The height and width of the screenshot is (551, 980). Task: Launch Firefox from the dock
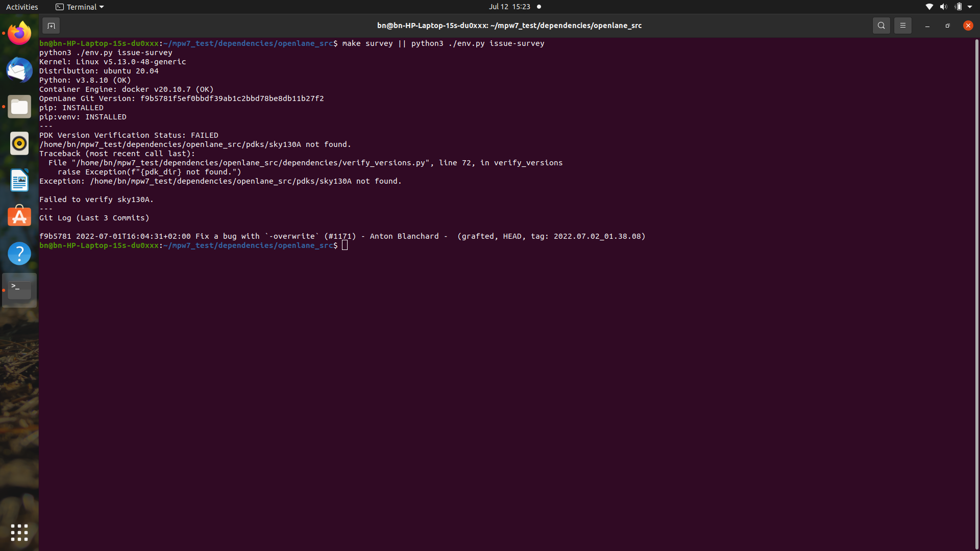[19, 32]
